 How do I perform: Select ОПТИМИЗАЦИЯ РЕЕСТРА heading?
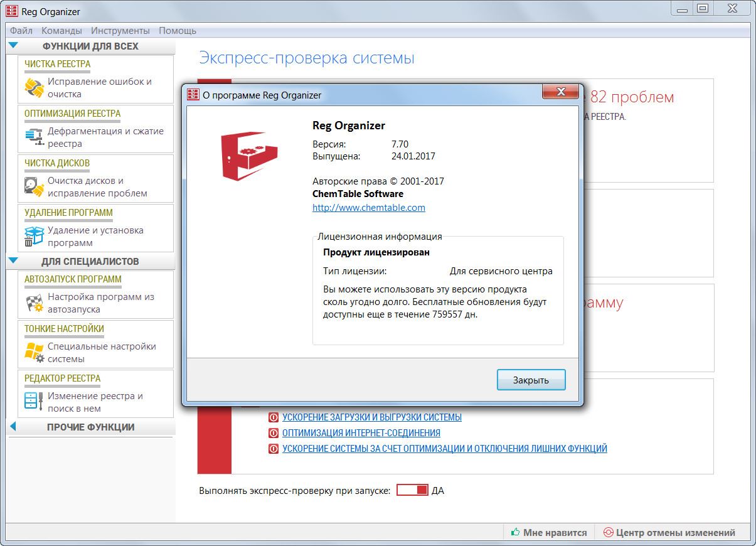73,114
